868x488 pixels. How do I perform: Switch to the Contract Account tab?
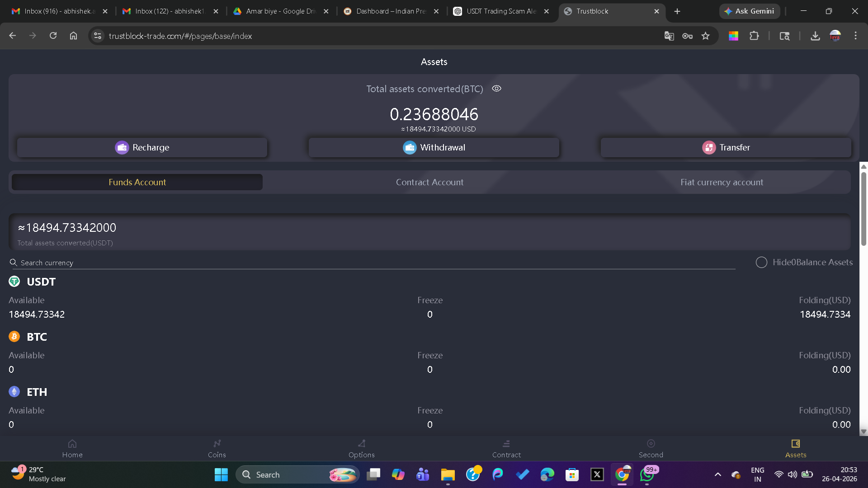[x=429, y=182]
